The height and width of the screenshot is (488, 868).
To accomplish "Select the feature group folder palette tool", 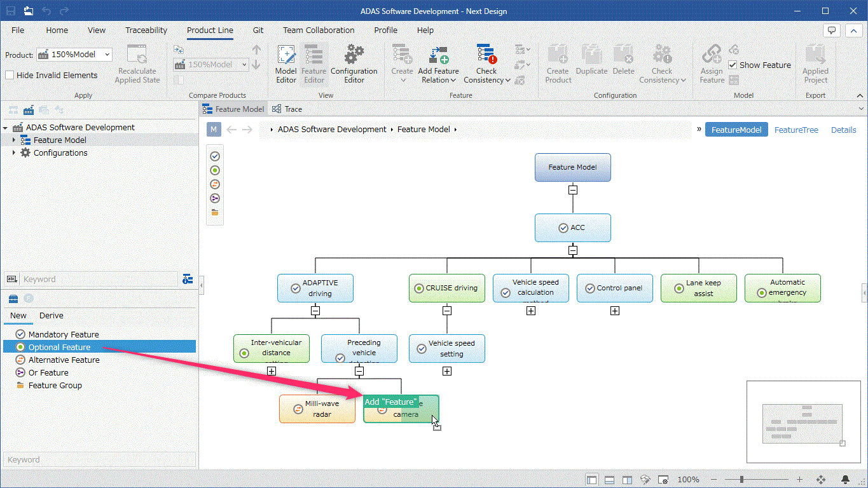I will tap(215, 212).
